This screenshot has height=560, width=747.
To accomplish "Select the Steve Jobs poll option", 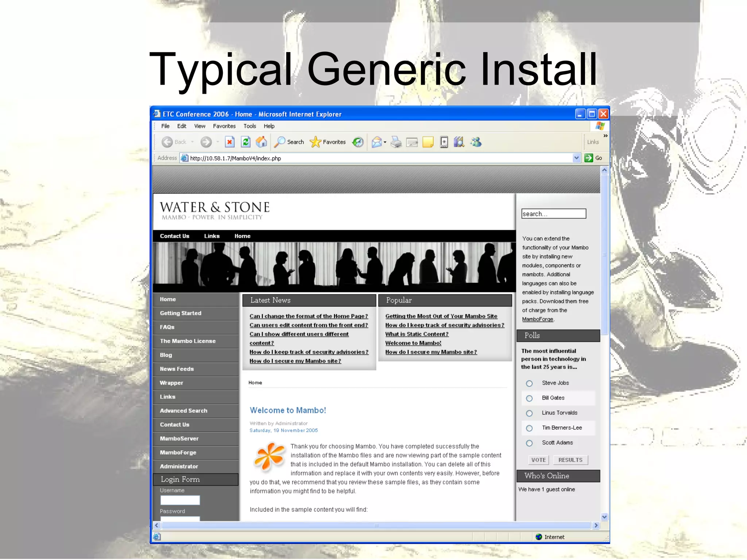I will point(529,384).
